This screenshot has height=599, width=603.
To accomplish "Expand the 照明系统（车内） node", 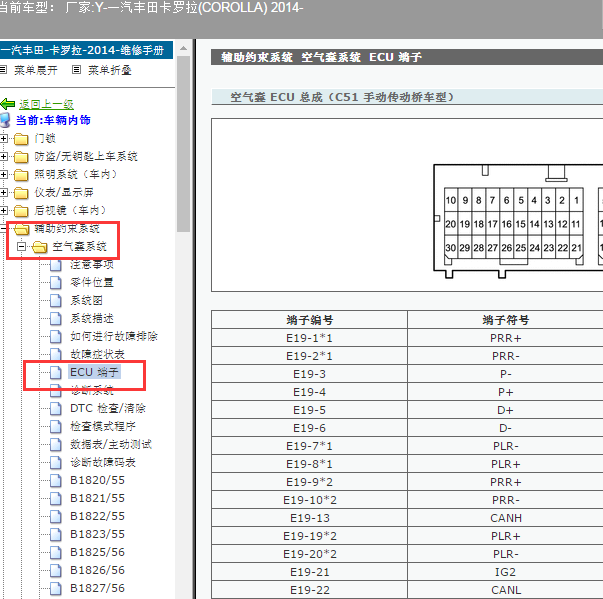I will [x=3, y=175].
